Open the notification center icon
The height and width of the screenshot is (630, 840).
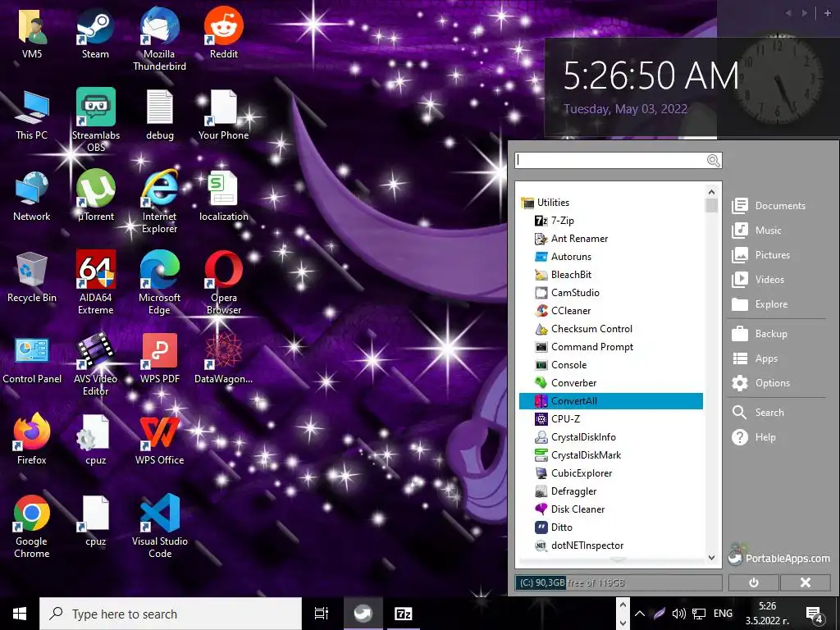click(x=815, y=614)
